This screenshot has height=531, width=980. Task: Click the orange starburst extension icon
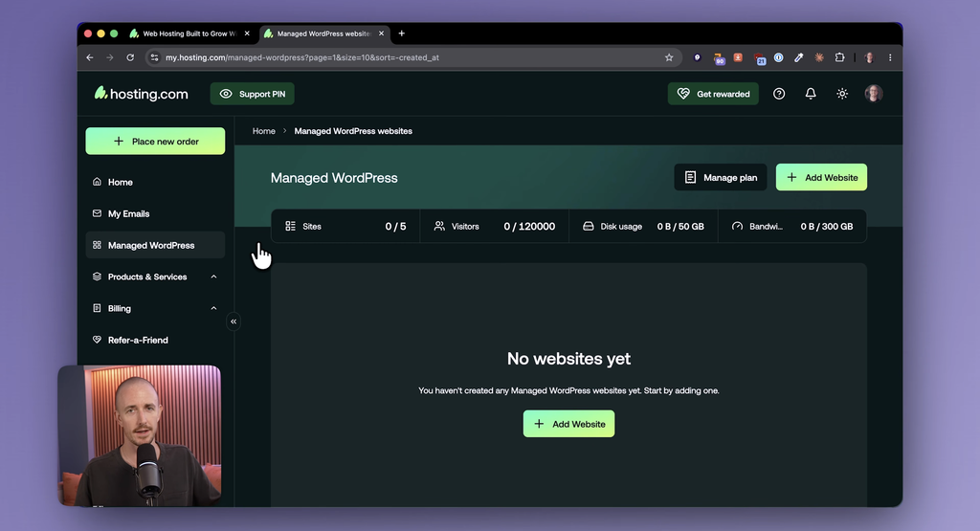pos(819,57)
